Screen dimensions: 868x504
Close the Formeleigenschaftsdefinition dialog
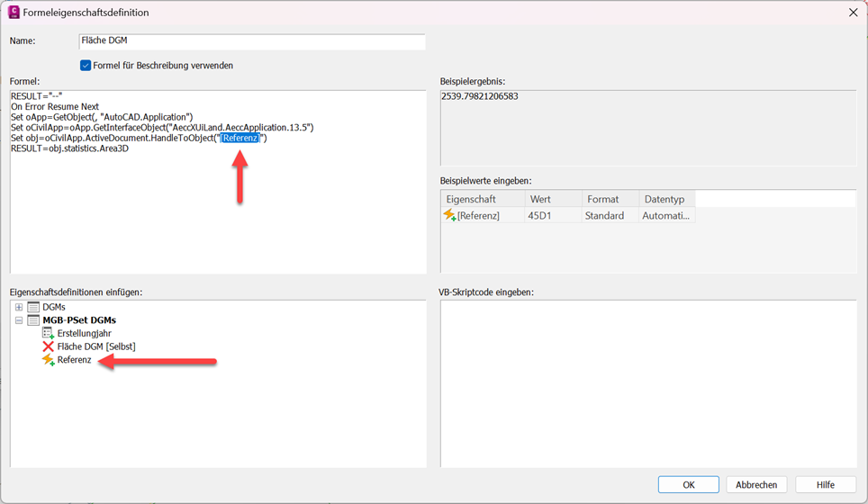point(852,13)
